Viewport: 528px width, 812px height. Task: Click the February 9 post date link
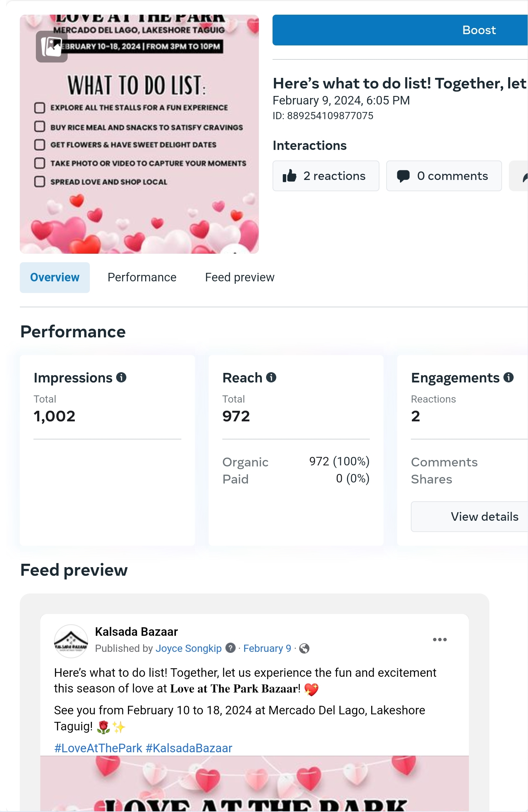tap(267, 648)
